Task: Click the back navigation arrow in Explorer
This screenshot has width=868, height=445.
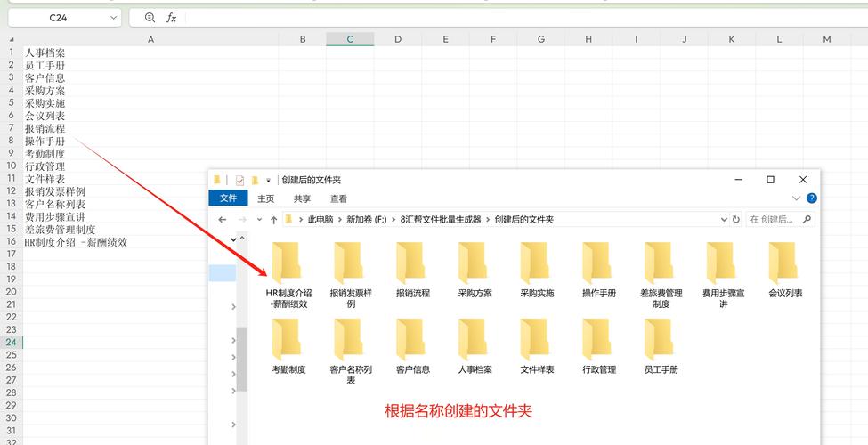Action: pyautogui.click(x=223, y=219)
